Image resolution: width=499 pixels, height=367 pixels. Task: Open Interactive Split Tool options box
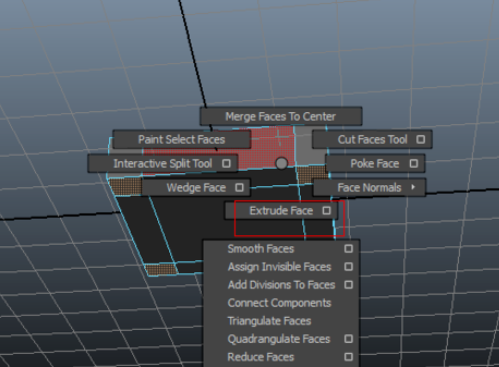point(226,163)
